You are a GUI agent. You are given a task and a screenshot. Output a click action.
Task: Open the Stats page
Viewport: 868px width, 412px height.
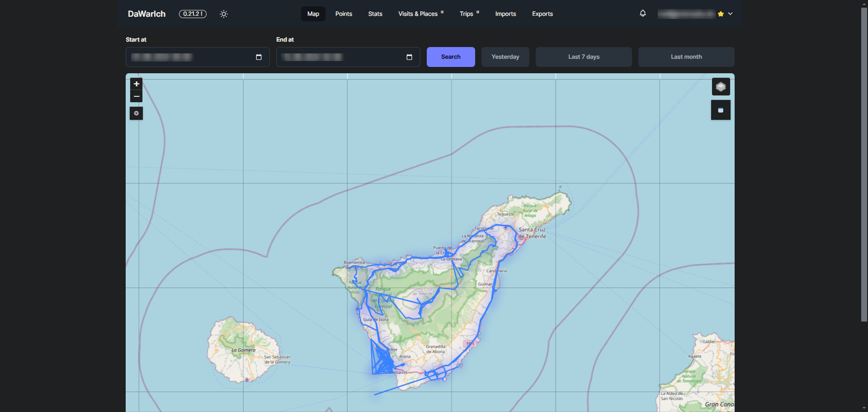[x=375, y=14]
